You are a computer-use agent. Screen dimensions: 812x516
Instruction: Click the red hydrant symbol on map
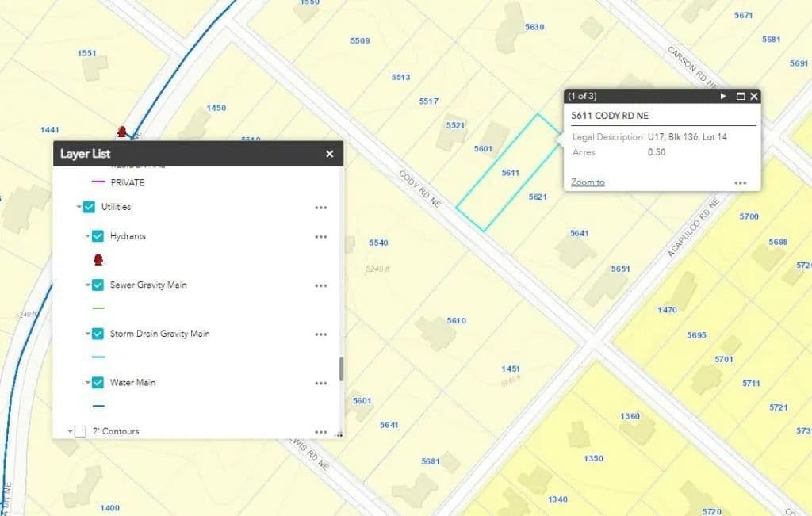pos(122,132)
